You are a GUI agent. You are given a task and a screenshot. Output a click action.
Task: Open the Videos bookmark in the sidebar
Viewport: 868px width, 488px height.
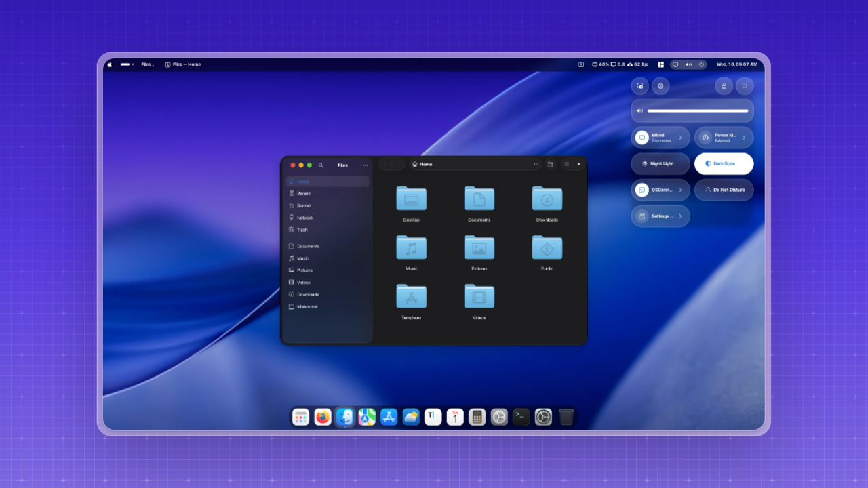click(x=328, y=283)
